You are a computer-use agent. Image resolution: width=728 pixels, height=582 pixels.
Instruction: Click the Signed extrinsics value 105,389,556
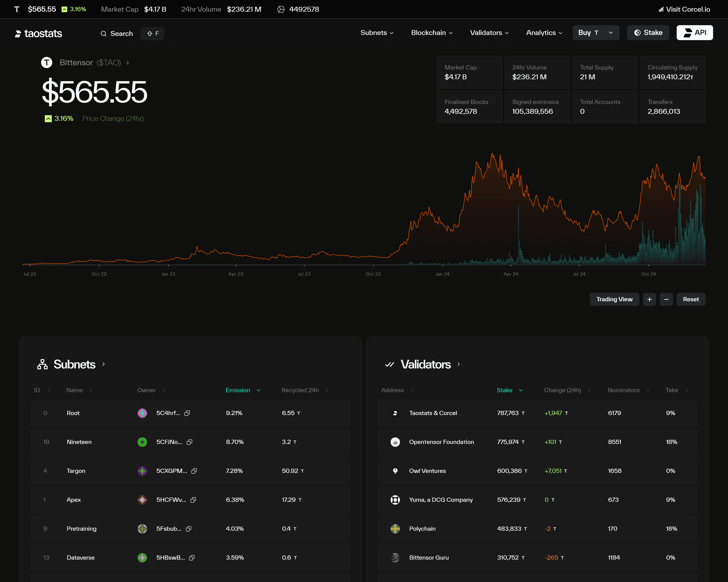[x=532, y=111]
